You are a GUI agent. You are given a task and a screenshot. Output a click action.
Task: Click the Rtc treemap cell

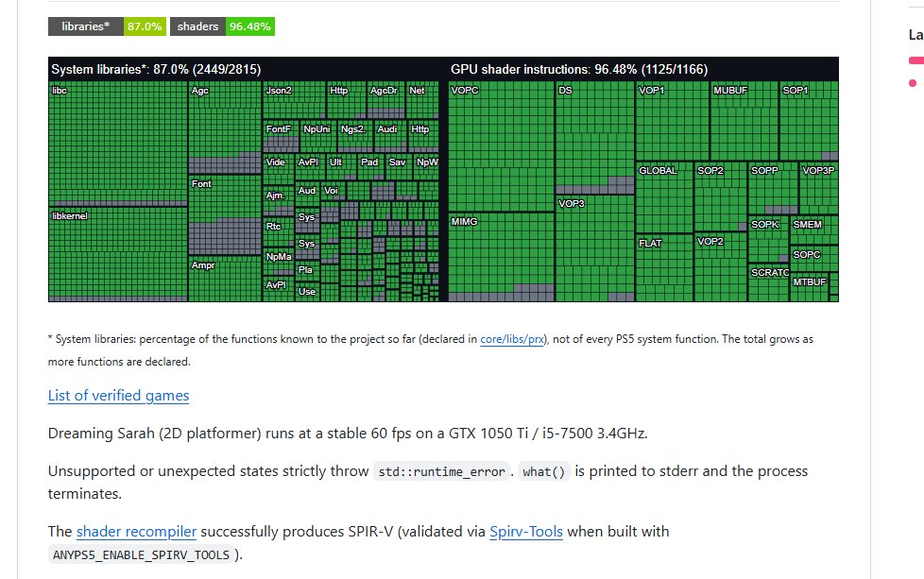[x=278, y=232]
